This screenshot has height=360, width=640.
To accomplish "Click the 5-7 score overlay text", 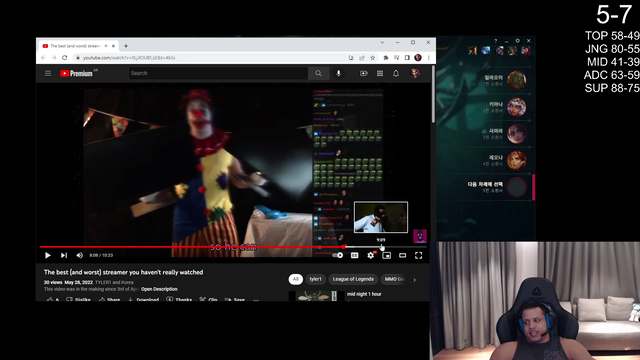I will (614, 16).
